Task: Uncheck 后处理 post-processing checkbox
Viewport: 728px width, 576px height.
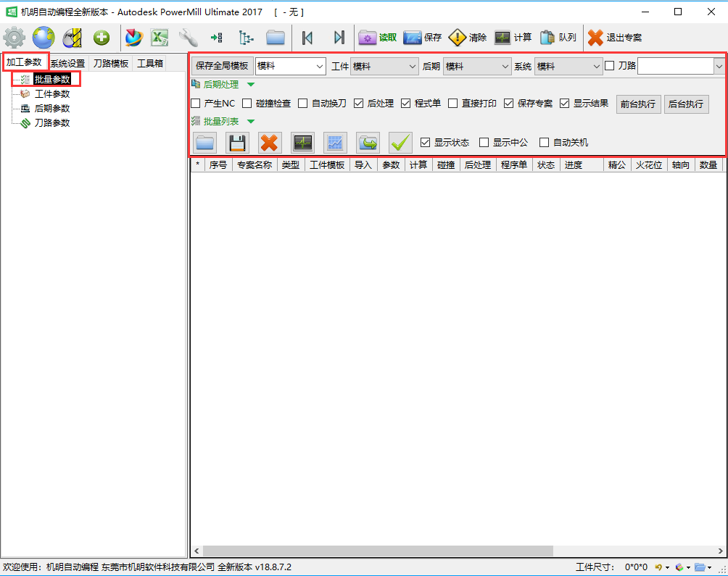Action: [x=358, y=104]
